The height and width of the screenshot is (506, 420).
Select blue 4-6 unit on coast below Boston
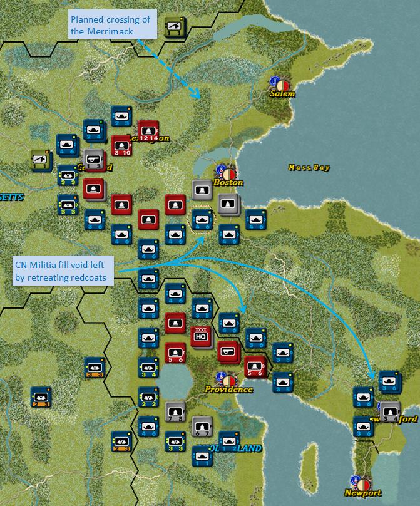pyautogui.click(x=255, y=219)
